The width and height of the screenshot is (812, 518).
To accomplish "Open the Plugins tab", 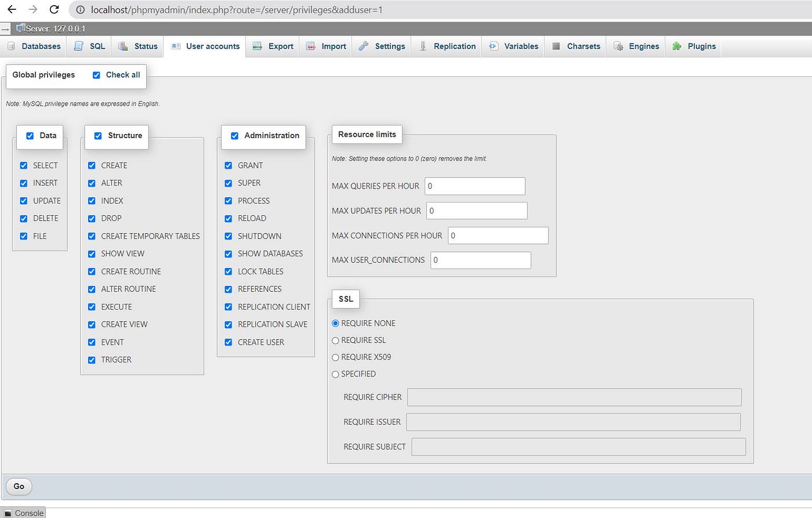I will pyautogui.click(x=694, y=46).
